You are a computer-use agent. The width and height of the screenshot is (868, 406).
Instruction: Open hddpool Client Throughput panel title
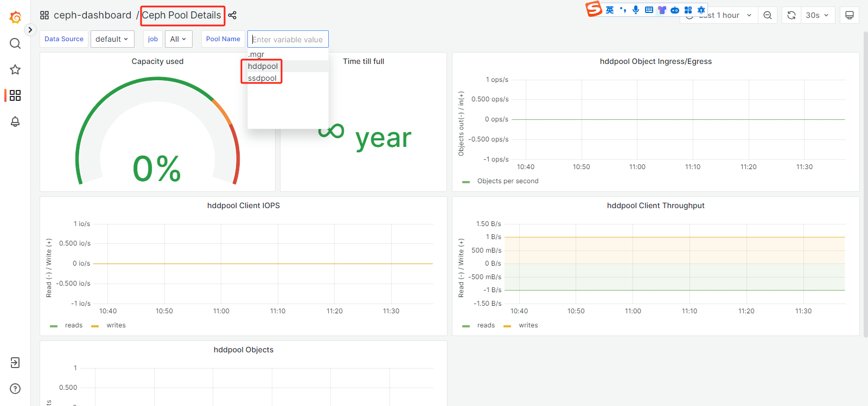(656, 205)
